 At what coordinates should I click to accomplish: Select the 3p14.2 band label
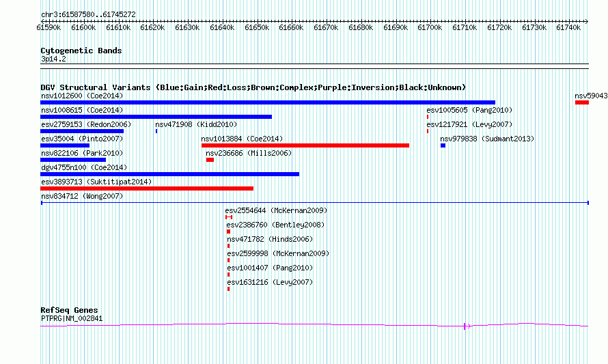point(53,59)
